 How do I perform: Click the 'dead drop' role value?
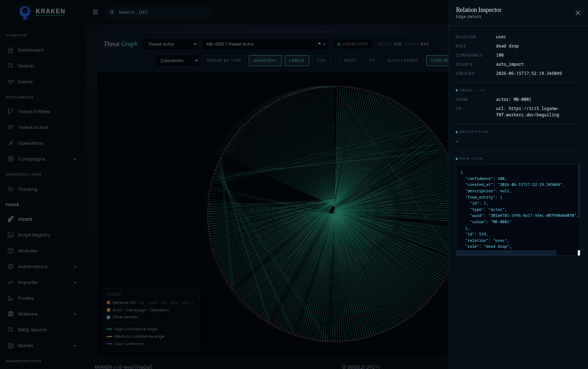[x=507, y=46]
